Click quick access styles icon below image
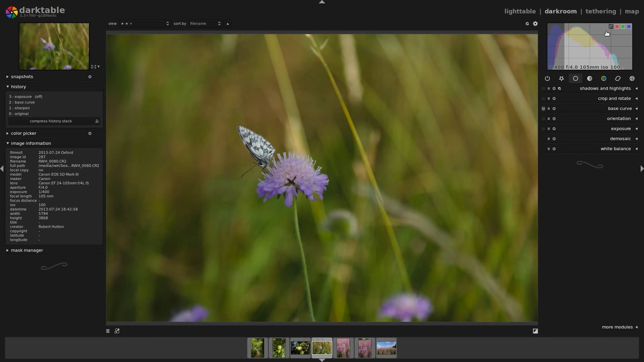This screenshot has height=362, width=644. [117, 331]
